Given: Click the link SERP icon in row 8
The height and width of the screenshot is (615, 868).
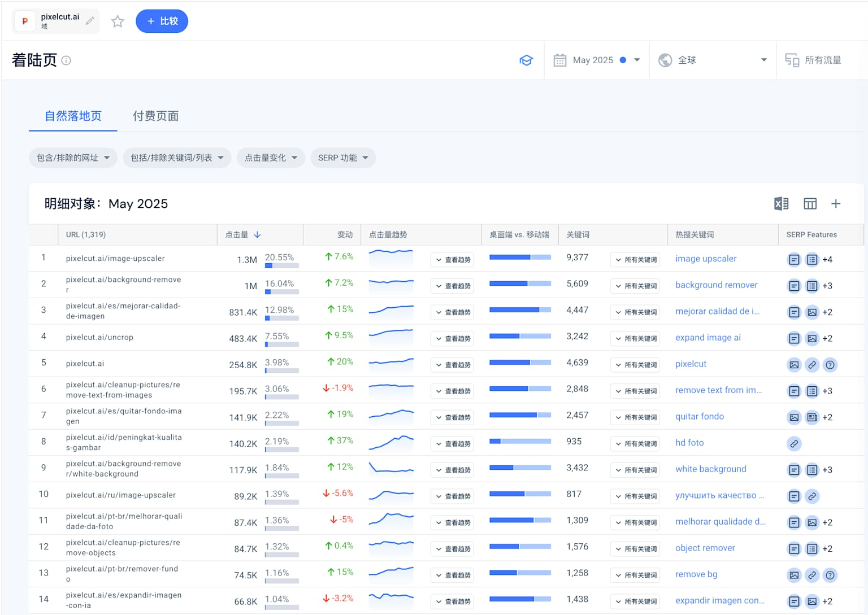Looking at the screenshot, I should (x=794, y=444).
